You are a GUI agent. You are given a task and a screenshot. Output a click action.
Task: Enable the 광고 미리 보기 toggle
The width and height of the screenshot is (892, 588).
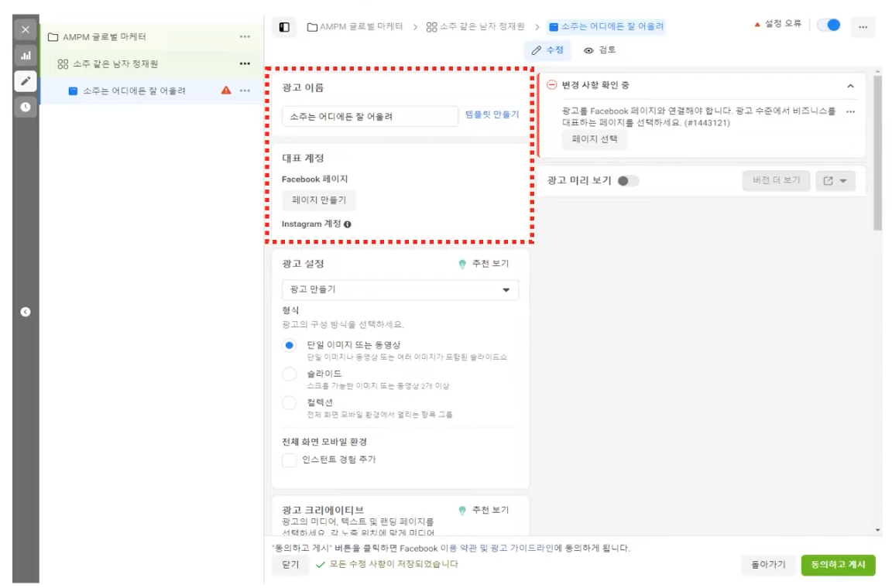[628, 181]
